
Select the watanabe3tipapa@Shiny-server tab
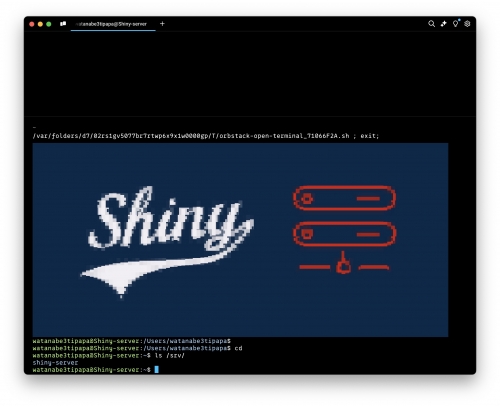(113, 24)
